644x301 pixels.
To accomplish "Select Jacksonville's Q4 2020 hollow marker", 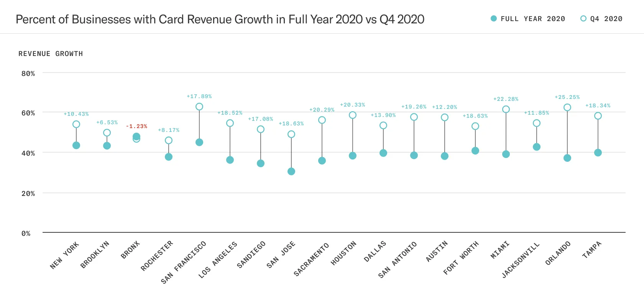I will coord(537,123).
